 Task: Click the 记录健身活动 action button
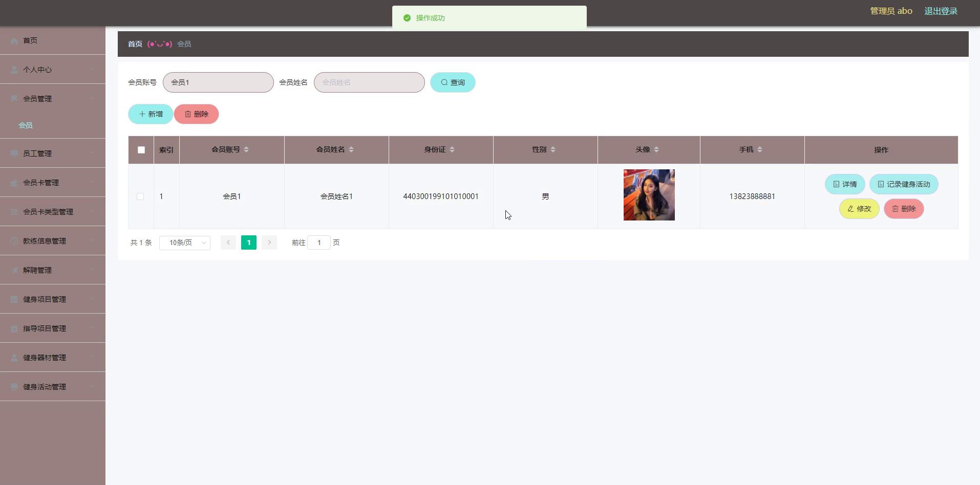point(905,184)
